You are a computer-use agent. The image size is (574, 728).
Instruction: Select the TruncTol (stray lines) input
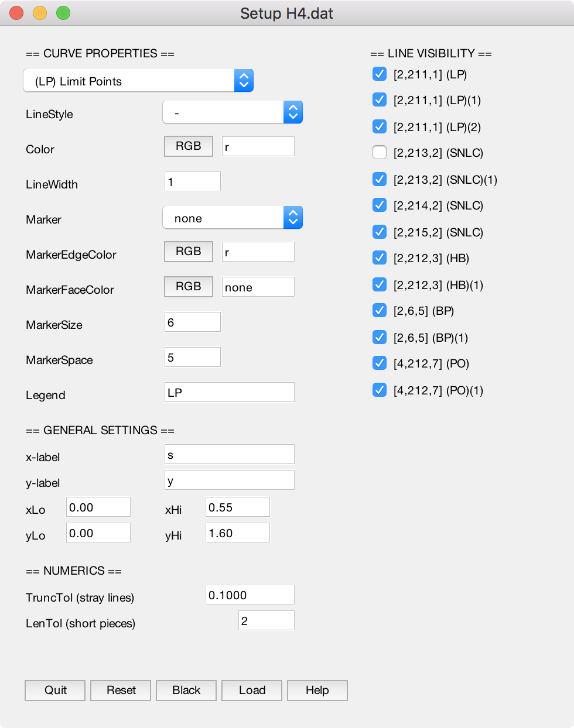[250, 595]
